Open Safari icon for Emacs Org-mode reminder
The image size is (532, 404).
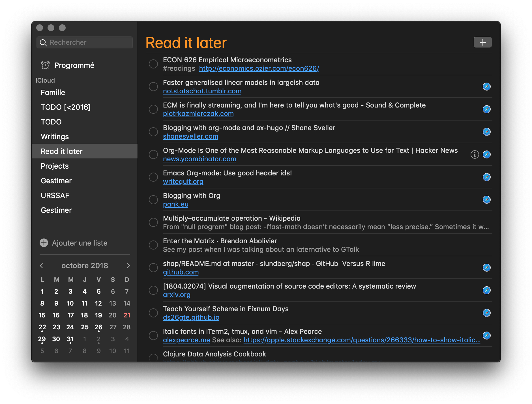tap(486, 177)
